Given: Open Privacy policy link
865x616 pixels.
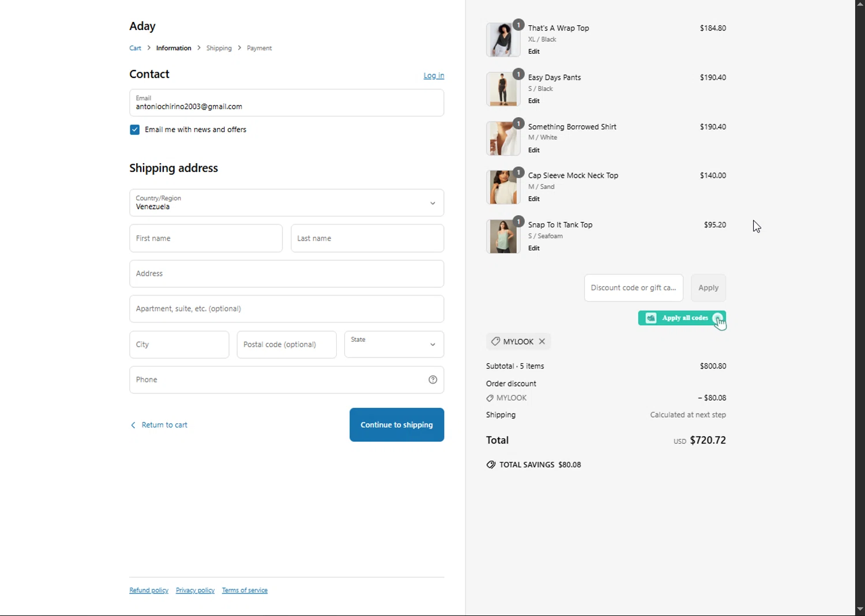Looking at the screenshot, I should point(195,590).
